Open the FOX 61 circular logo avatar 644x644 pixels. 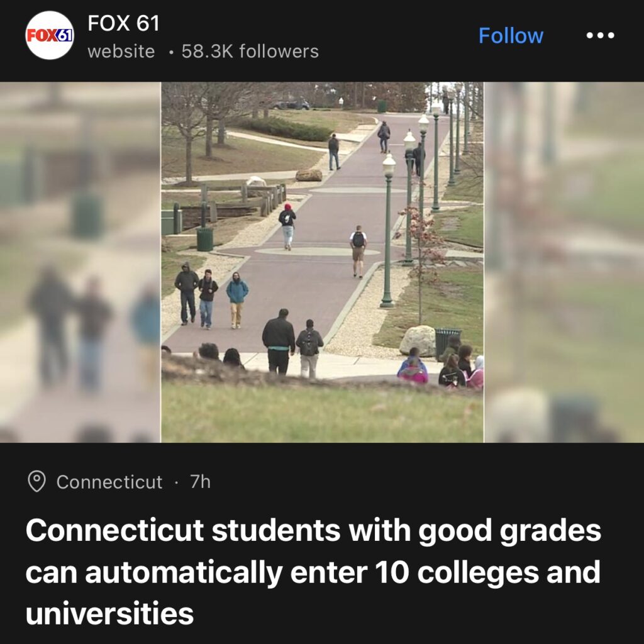coord(50,35)
